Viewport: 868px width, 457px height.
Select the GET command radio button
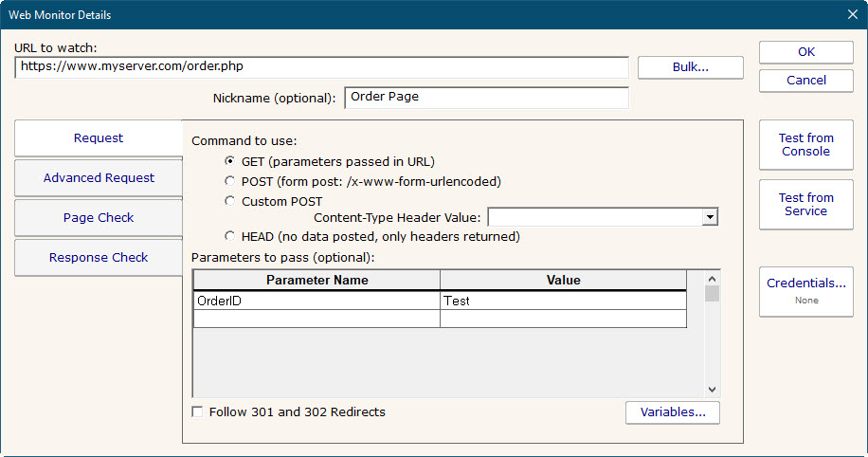(229, 161)
